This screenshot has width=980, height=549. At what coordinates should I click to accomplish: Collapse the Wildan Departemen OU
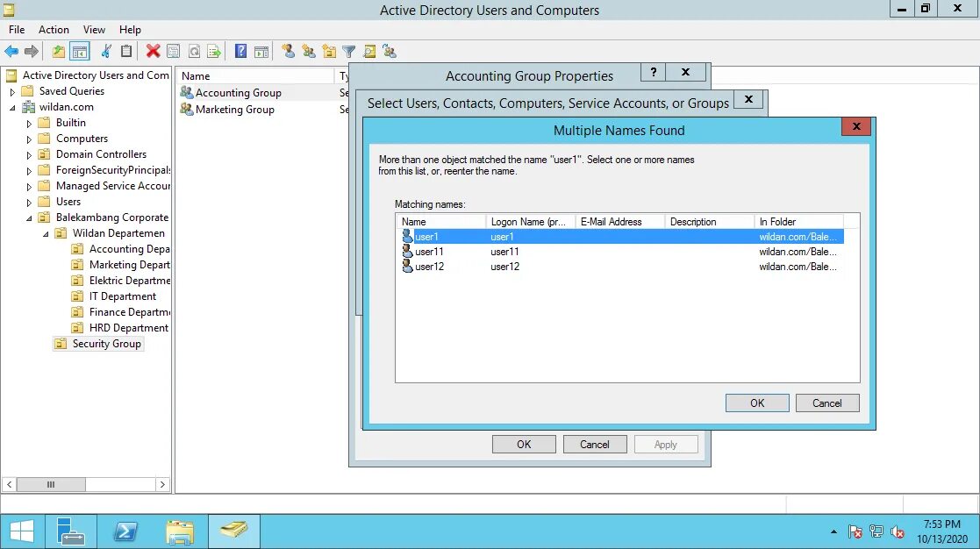[x=46, y=233]
